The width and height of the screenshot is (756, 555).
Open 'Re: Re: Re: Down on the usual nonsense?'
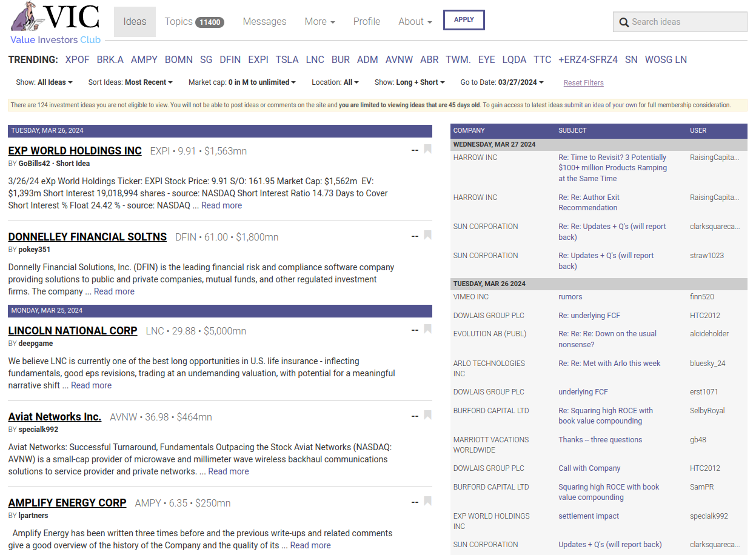[607, 339]
